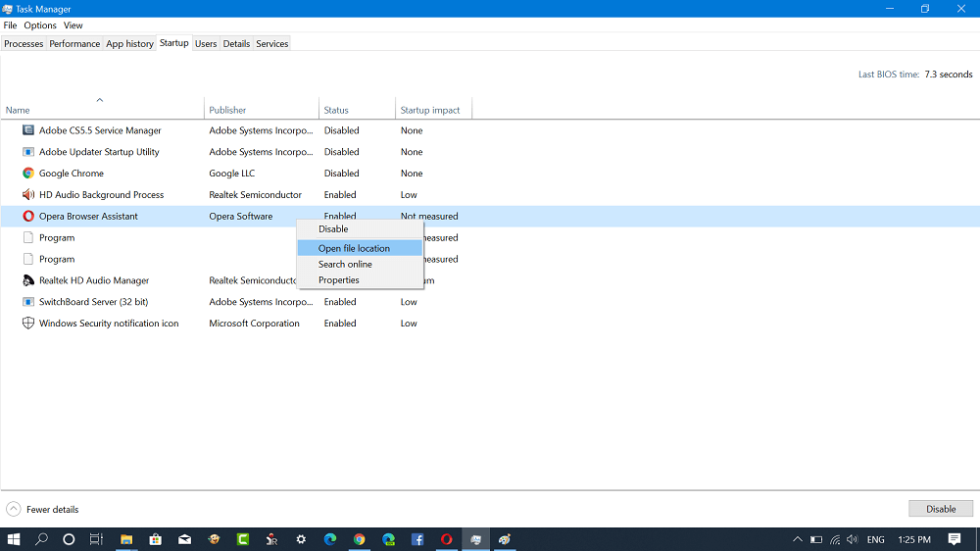Screen dimensions: 980x551
Task: Open the View menu
Action: (73, 25)
